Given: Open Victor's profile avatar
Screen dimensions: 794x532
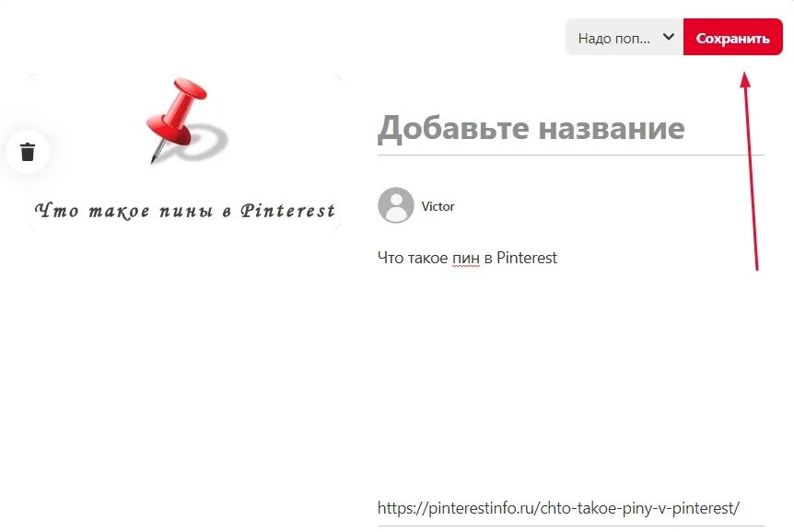Looking at the screenshot, I should coord(396,205).
